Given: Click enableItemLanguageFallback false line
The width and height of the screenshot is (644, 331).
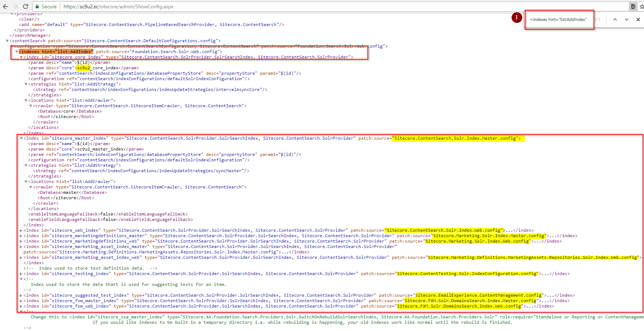Looking at the screenshot, I should click(108, 214).
